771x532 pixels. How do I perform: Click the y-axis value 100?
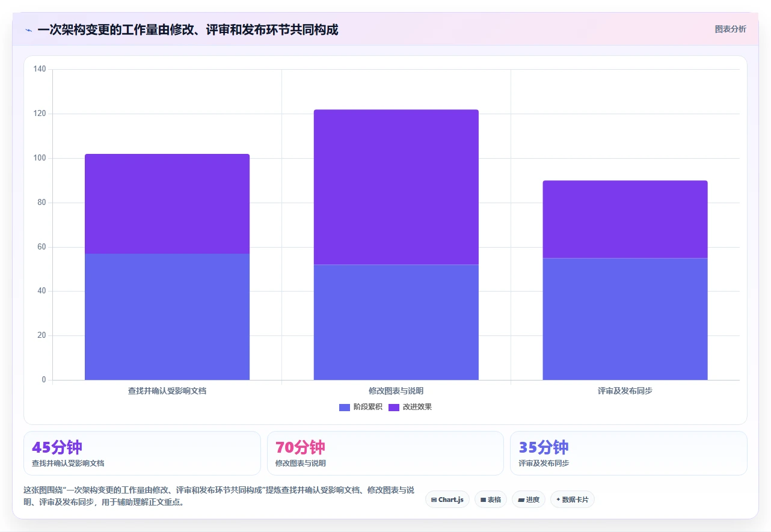(x=40, y=158)
